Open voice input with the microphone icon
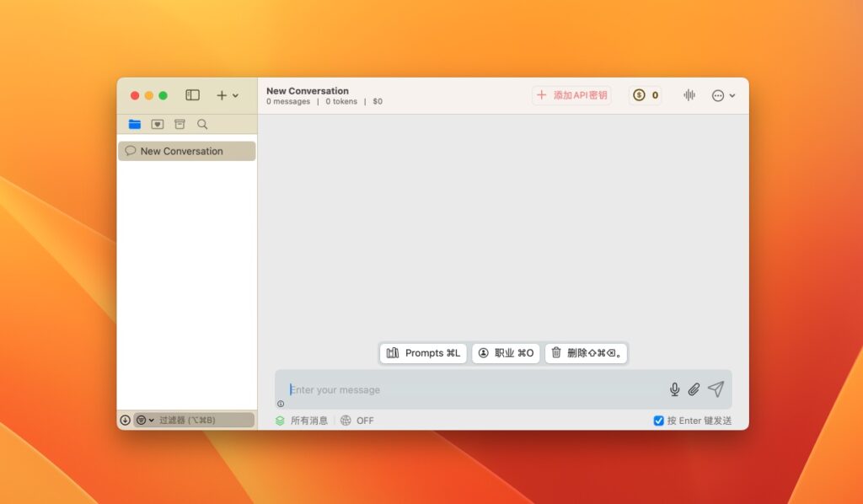Image resolution: width=863 pixels, height=504 pixels. 674,389
